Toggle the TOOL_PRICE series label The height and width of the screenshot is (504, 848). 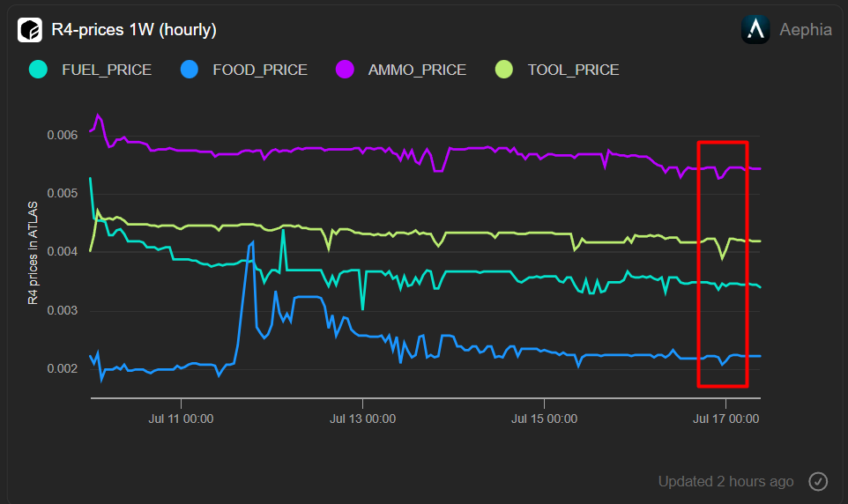coord(573,70)
